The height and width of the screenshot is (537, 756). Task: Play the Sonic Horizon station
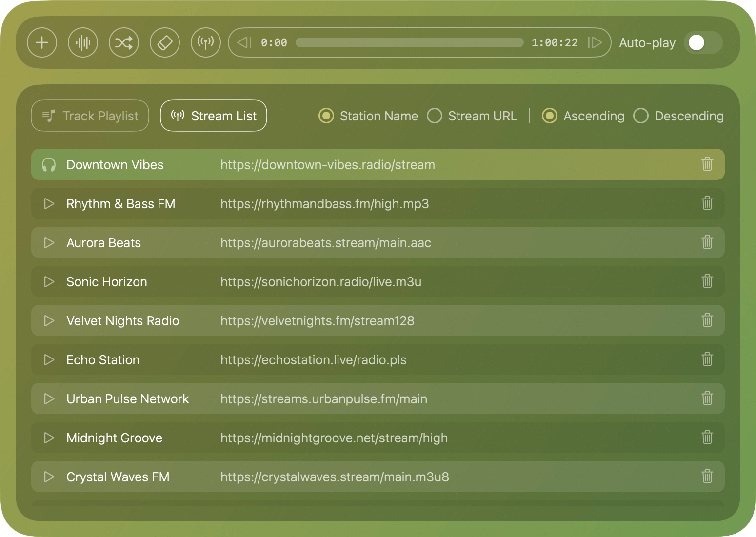(x=49, y=281)
